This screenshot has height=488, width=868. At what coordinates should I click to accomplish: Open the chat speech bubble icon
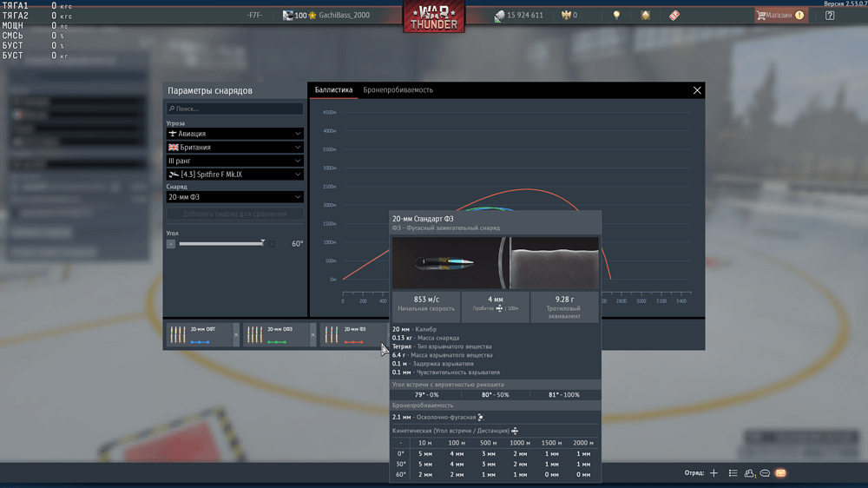click(x=765, y=473)
